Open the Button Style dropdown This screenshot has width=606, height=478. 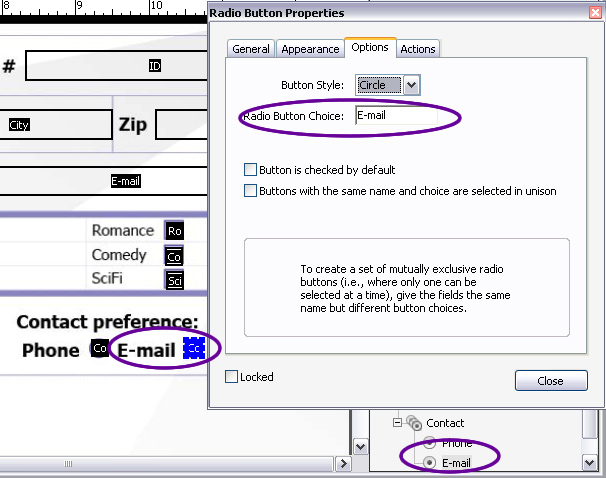pyautogui.click(x=411, y=86)
